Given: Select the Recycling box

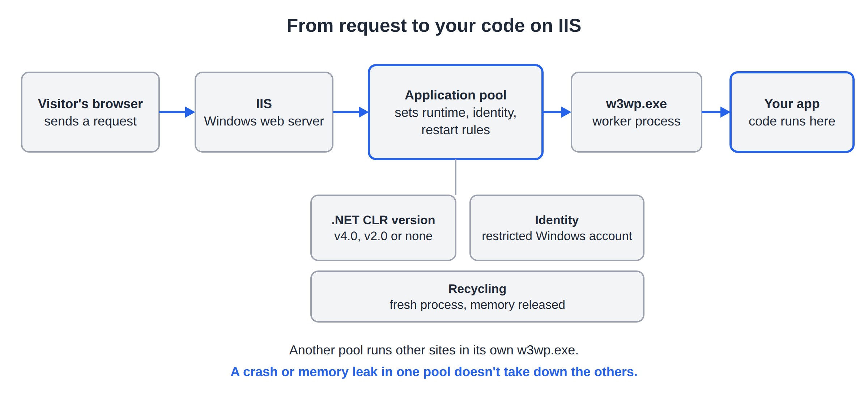Looking at the screenshot, I should coord(477,297).
